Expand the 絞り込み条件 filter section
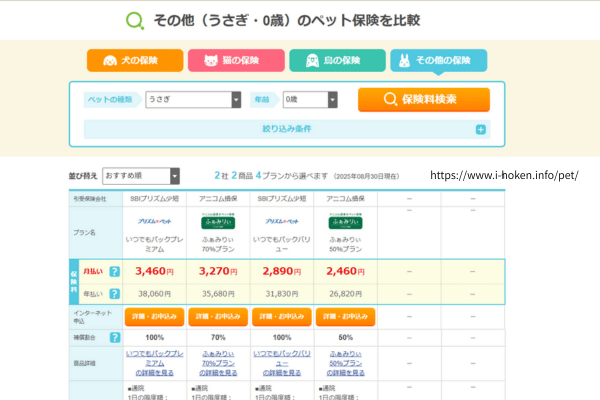The image size is (600, 400). 286,129
